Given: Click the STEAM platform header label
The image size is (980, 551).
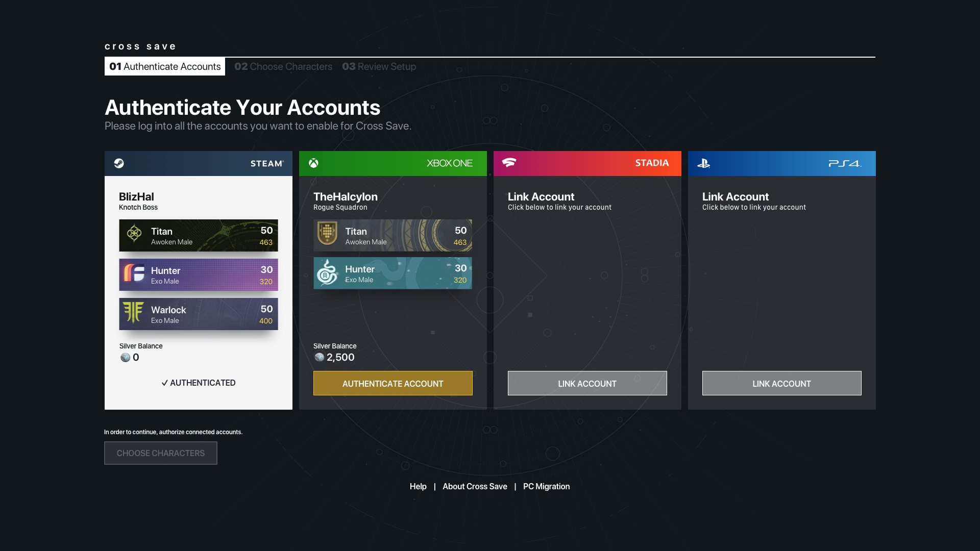Looking at the screenshot, I should [267, 164].
